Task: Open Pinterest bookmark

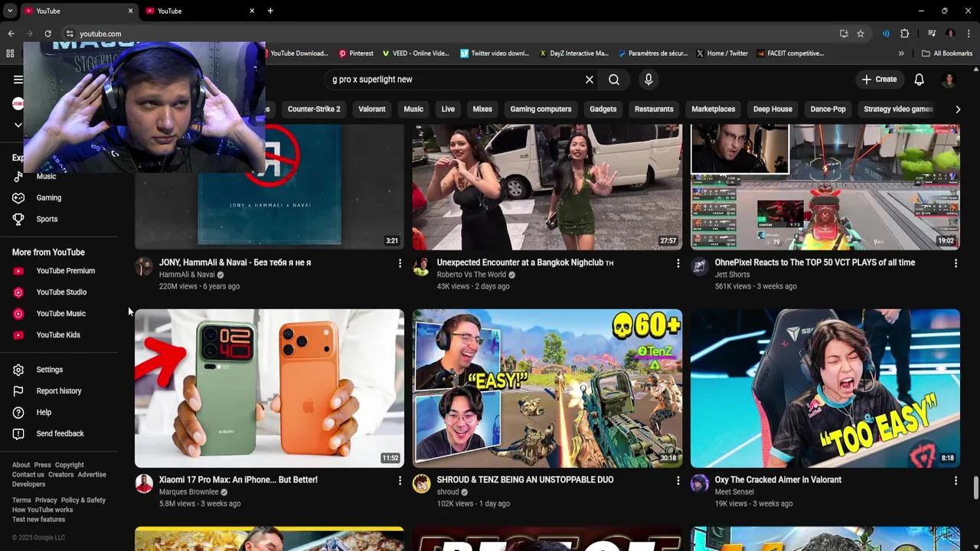Action: pyautogui.click(x=356, y=54)
